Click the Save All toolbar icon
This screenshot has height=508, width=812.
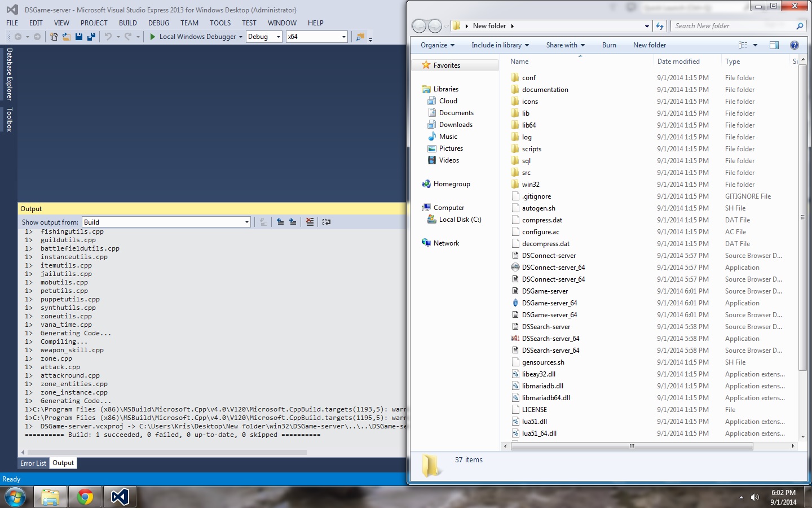pyautogui.click(x=91, y=37)
